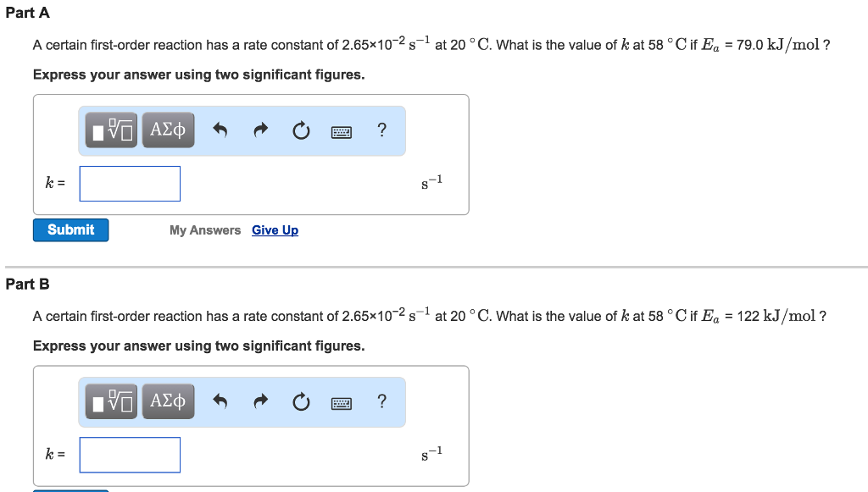Reset the Part A answer with the circular arrow
Image resolution: width=868 pixels, height=492 pixels.
point(301,130)
